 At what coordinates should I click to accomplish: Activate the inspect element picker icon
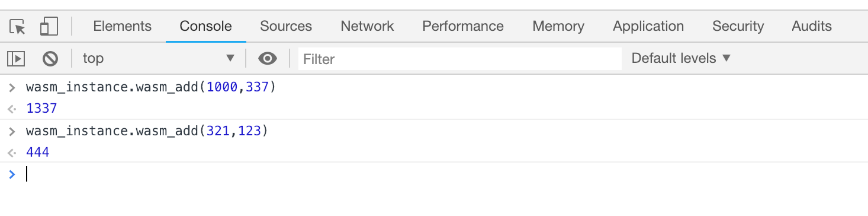pyautogui.click(x=18, y=27)
